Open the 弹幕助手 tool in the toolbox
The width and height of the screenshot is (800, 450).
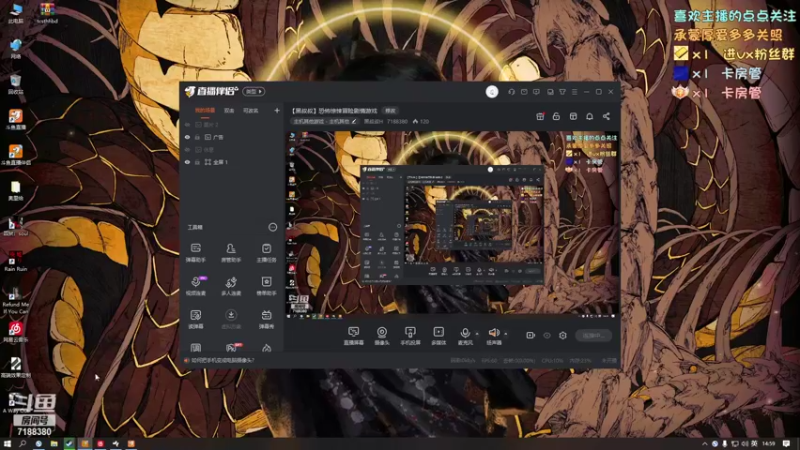click(x=195, y=253)
